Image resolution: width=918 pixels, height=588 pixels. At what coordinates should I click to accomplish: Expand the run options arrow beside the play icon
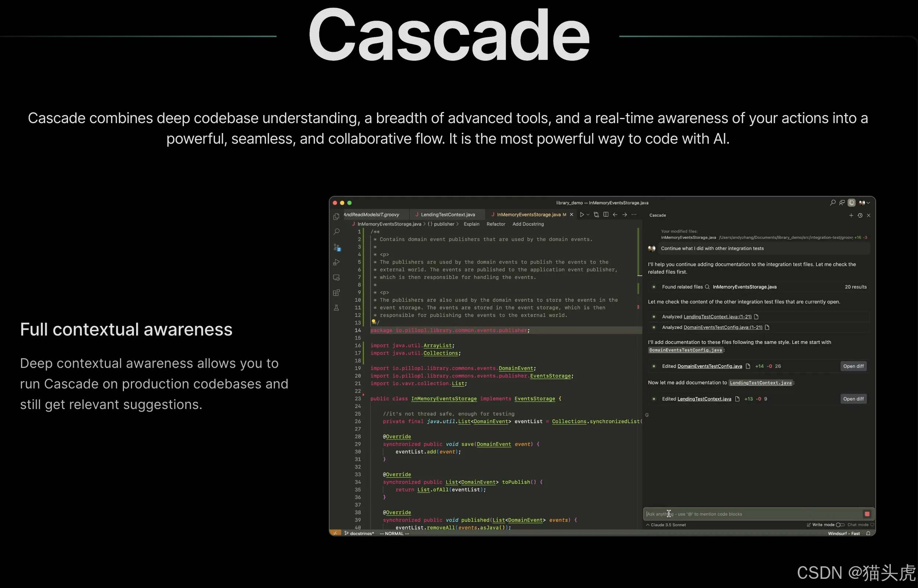588,215
